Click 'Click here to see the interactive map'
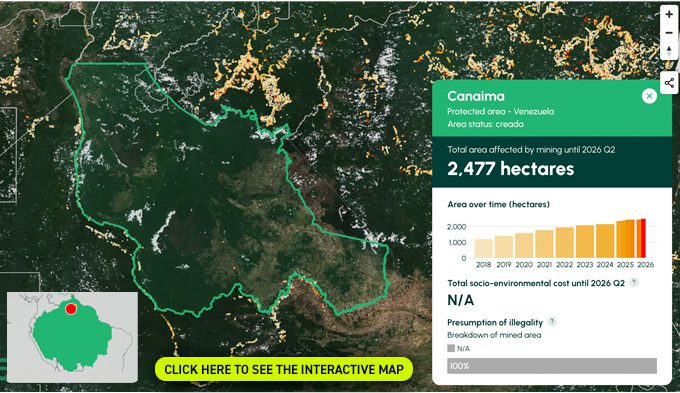This screenshot has width=680, height=393. 284,369
